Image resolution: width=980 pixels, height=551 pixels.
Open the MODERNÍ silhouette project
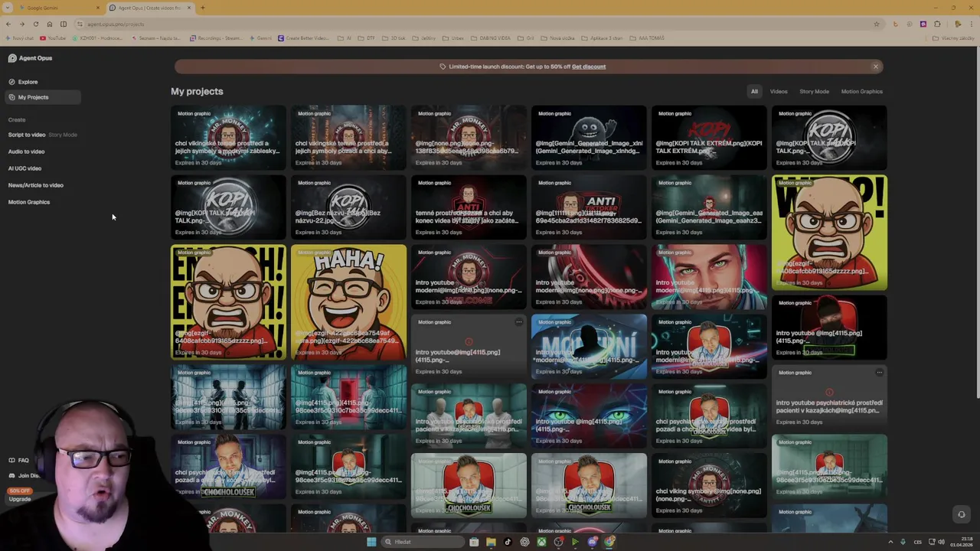(589, 347)
